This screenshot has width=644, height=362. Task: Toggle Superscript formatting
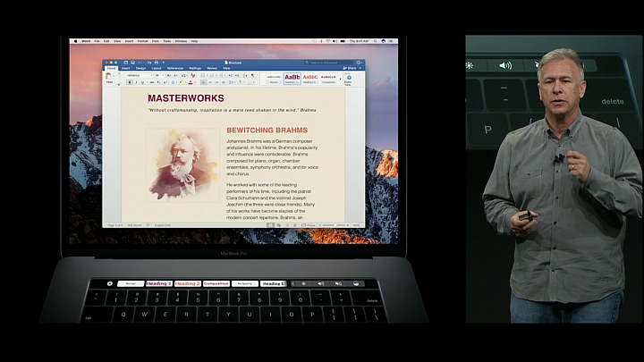click(x=165, y=82)
